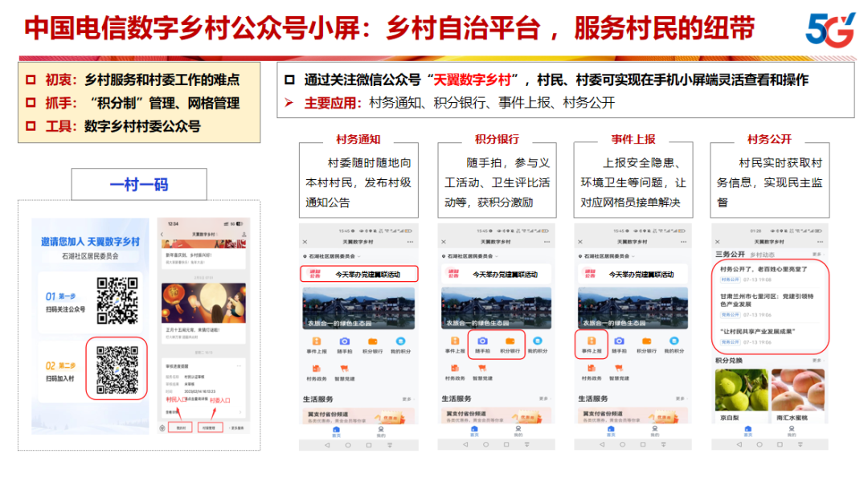Tap 随手拍 camera icon in the 积分银行 phone screen
Image resolution: width=868 pixels, height=478 pixels.
pyautogui.click(x=482, y=341)
